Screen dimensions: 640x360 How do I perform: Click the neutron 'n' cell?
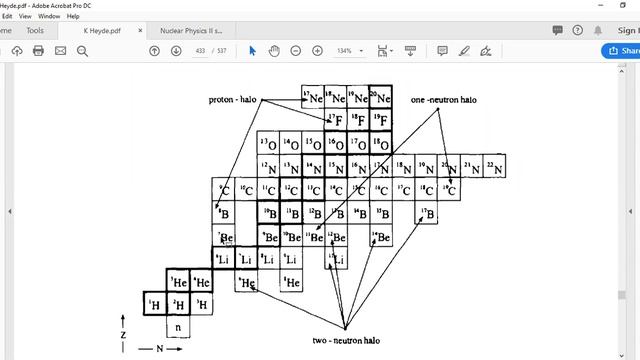178,327
